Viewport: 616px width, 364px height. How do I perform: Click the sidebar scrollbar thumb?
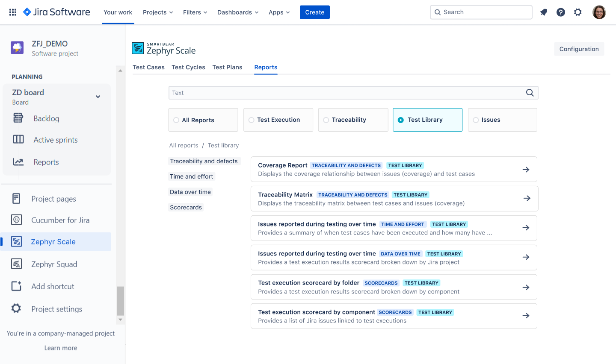[x=121, y=301]
